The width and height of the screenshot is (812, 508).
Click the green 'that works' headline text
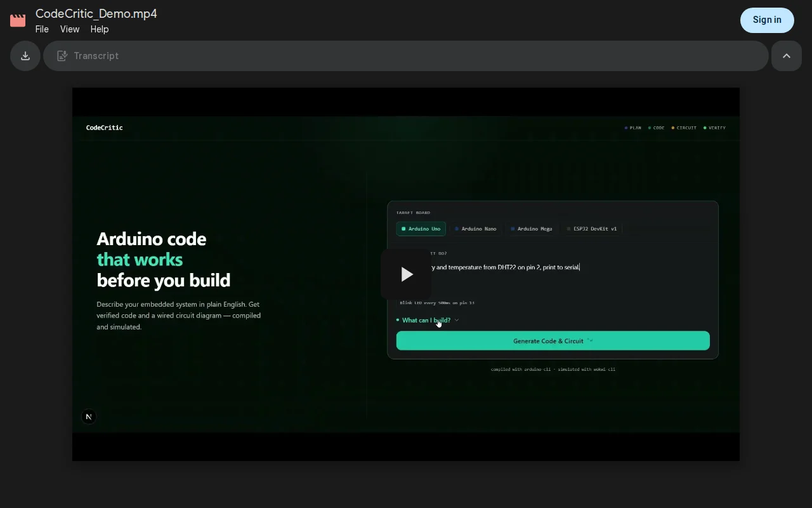pyautogui.click(x=140, y=259)
